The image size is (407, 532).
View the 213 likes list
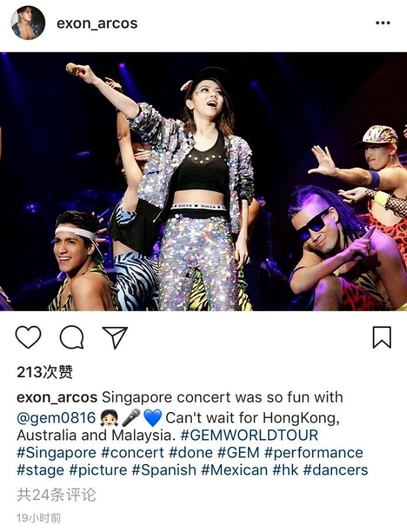pyautogui.click(x=45, y=372)
